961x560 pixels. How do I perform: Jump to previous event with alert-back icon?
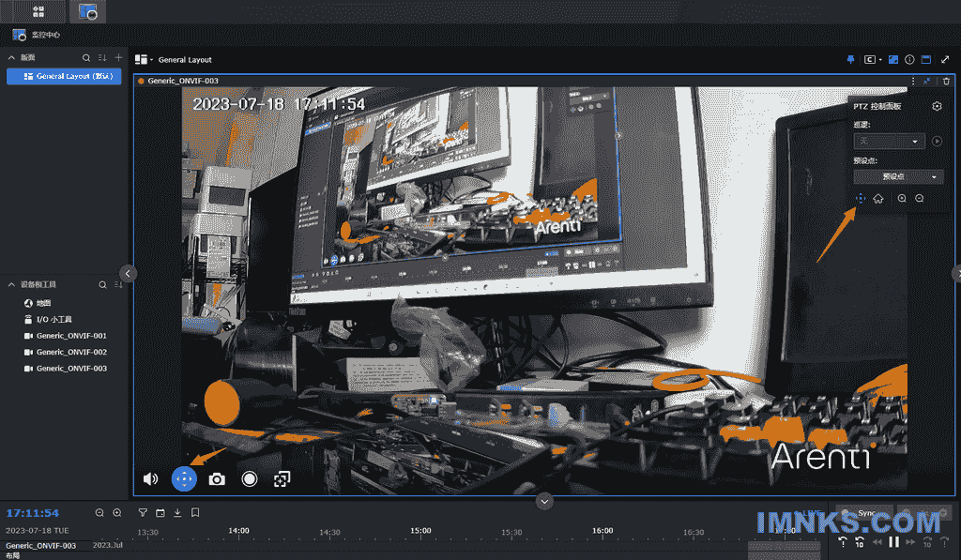(x=843, y=541)
